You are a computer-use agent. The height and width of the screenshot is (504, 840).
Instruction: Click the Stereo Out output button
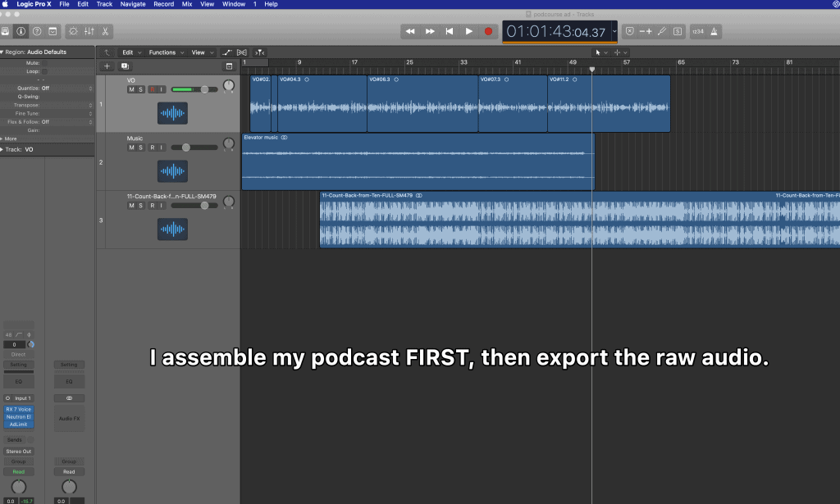pos(19,452)
